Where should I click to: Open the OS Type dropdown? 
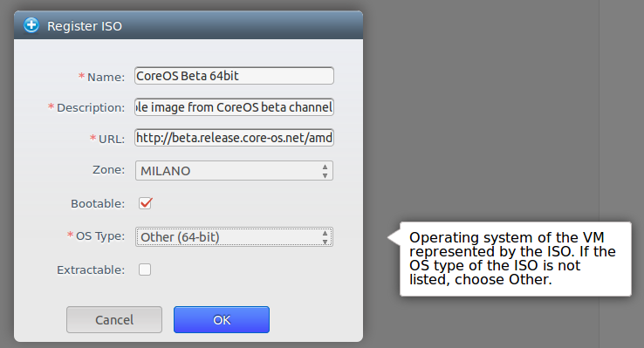point(234,236)
